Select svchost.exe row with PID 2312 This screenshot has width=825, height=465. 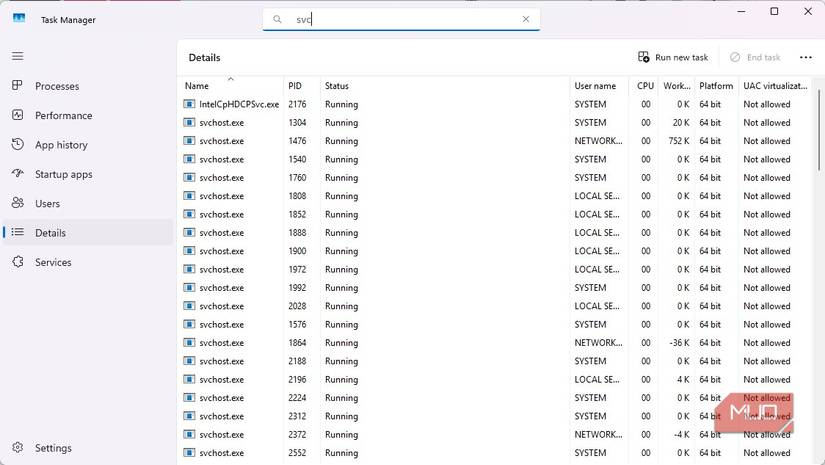pyautogui.click(x=495, y=416)
